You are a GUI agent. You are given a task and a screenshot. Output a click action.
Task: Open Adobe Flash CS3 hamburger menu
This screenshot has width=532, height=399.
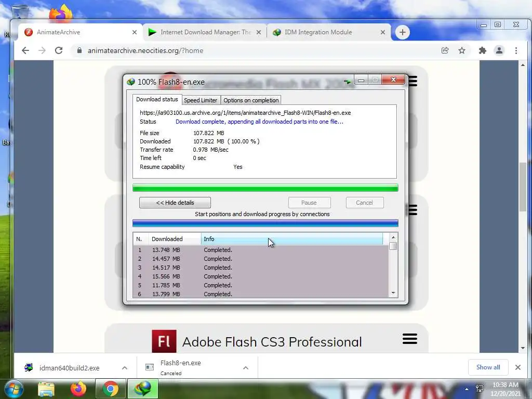409,339
